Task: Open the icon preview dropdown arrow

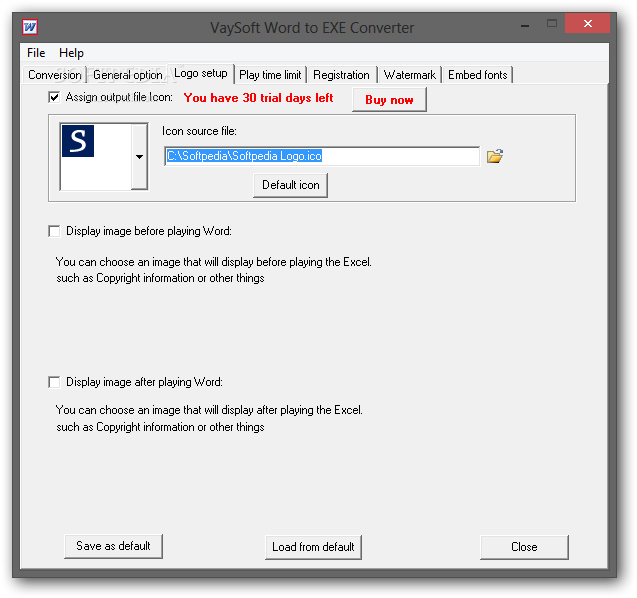Action: pyautogui.click(x=139, y=156)
